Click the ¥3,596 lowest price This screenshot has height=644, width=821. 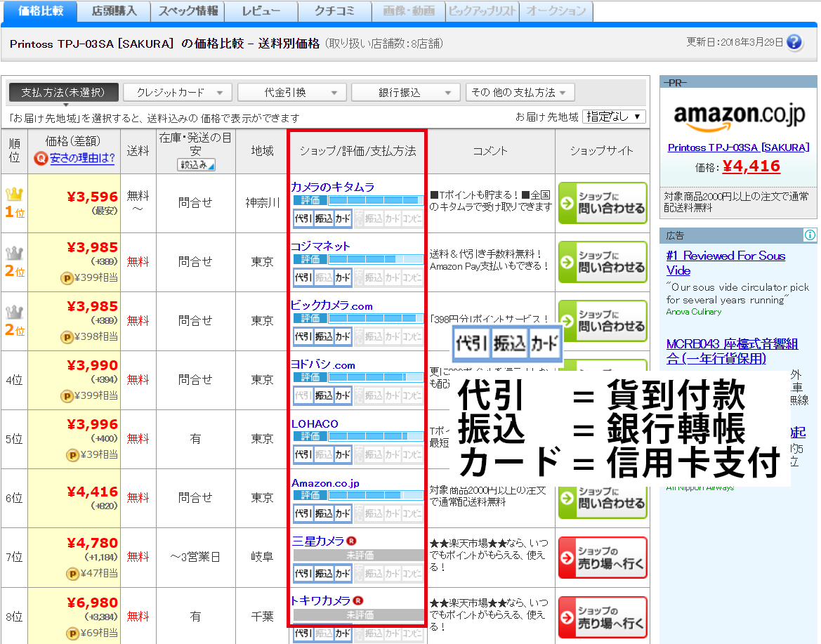(92, 197)
